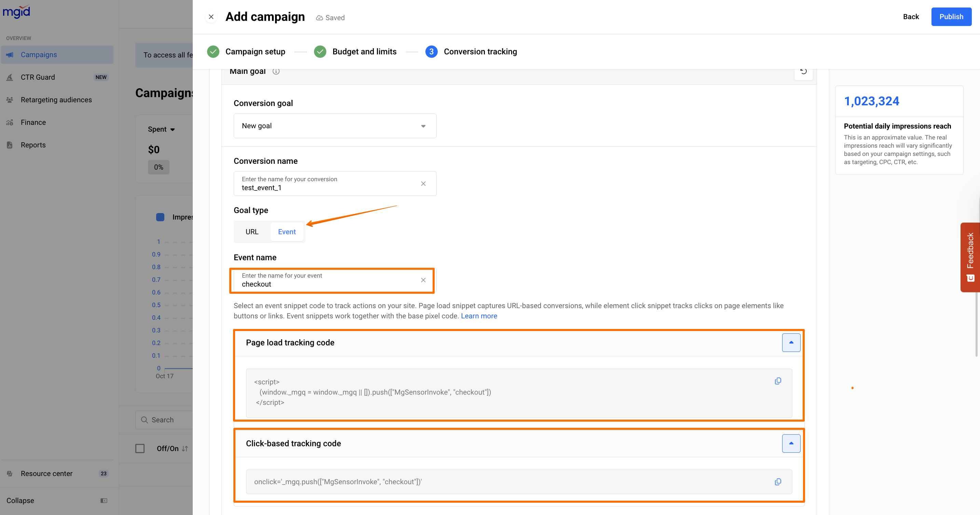
Task: Click the mgid logo
Action: point(16,11)
